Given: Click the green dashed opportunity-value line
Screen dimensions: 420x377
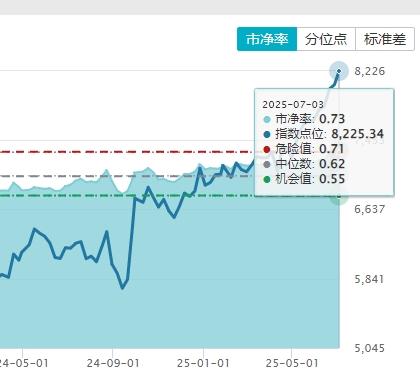Looking at the screenshot, I should [x=127, y=195].
